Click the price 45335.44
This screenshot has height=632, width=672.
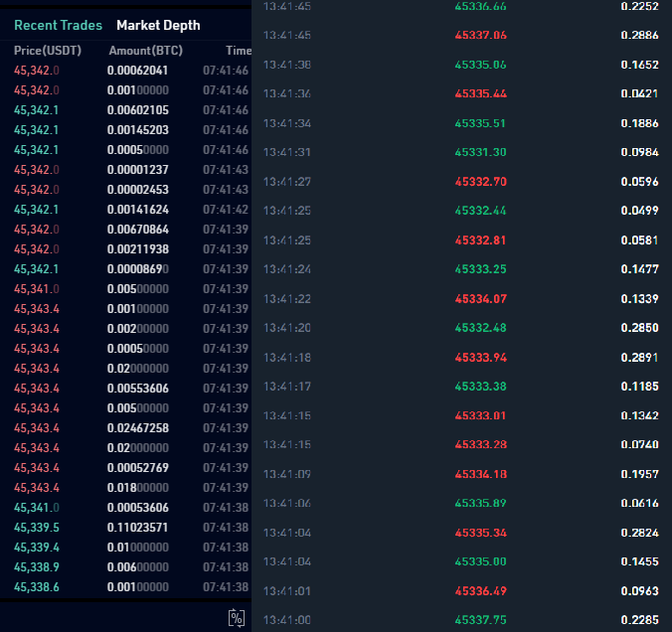pyautogui.click(x=480, y=93)
